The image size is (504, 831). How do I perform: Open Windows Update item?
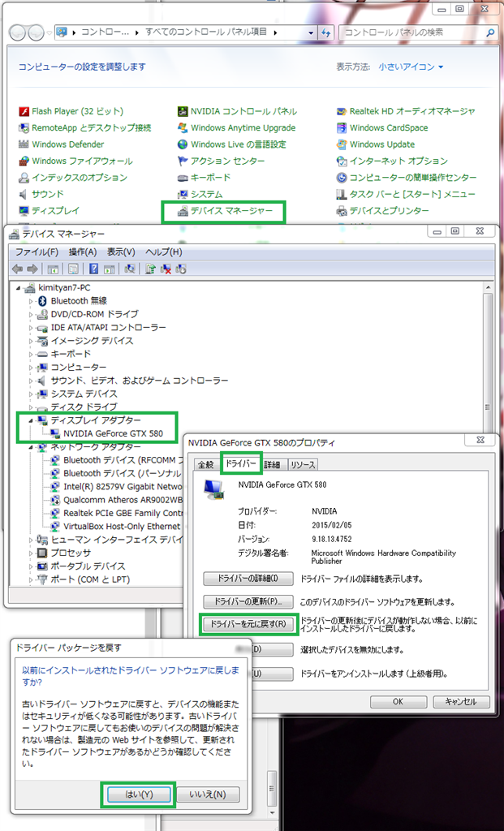tap(375, 144)
